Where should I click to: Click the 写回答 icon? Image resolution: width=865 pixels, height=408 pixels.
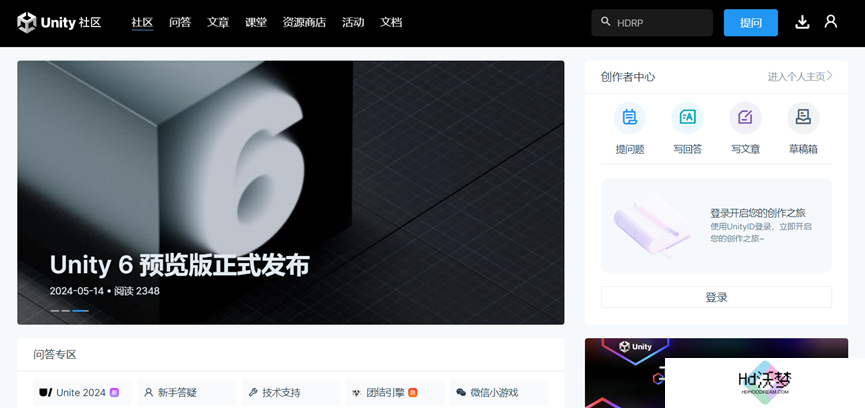click(x=687, y=117)
